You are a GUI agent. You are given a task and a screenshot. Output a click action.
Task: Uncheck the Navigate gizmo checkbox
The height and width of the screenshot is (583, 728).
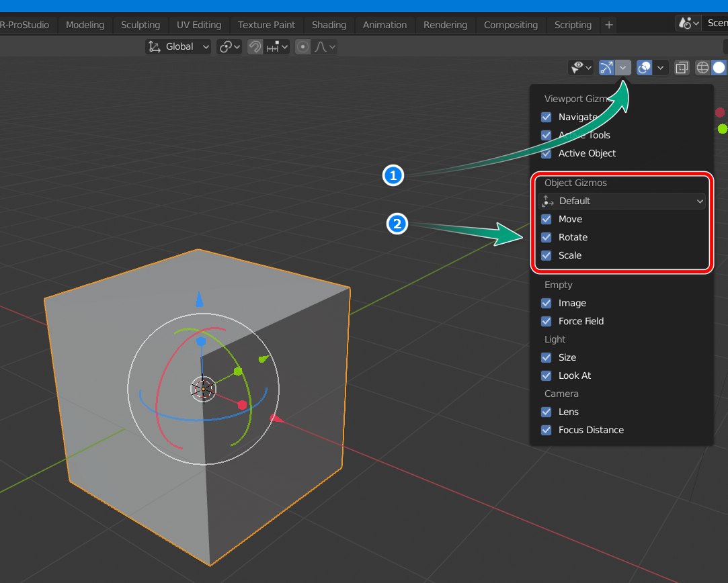(x=546, y=117)
